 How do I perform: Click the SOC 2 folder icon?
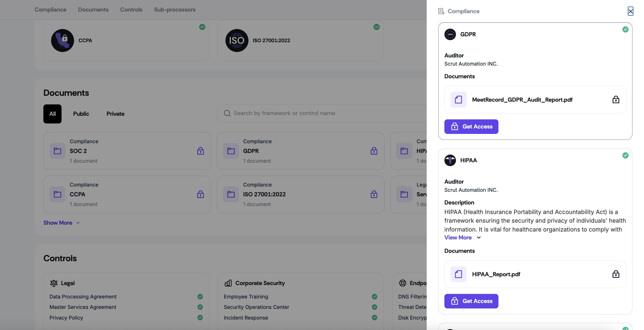pos(57,151)
